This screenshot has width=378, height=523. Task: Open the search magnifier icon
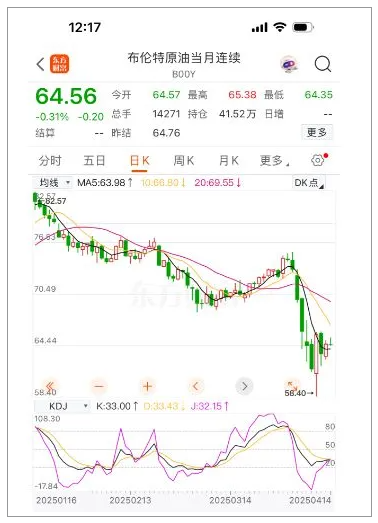(323, 64)
